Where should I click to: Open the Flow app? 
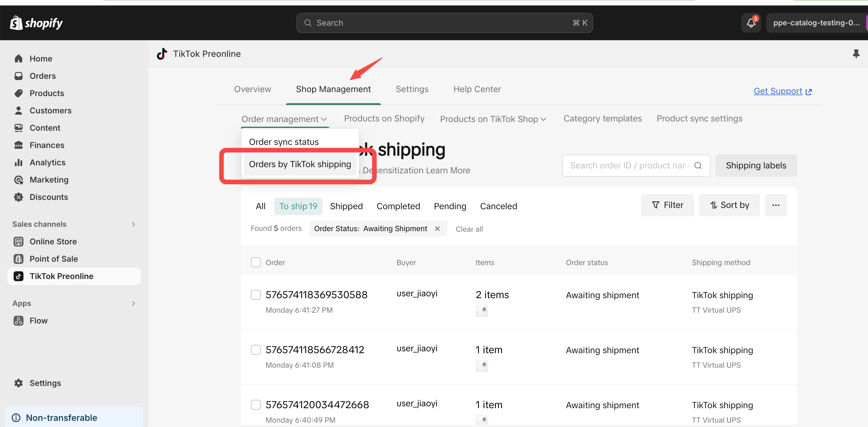pos(38,320)
